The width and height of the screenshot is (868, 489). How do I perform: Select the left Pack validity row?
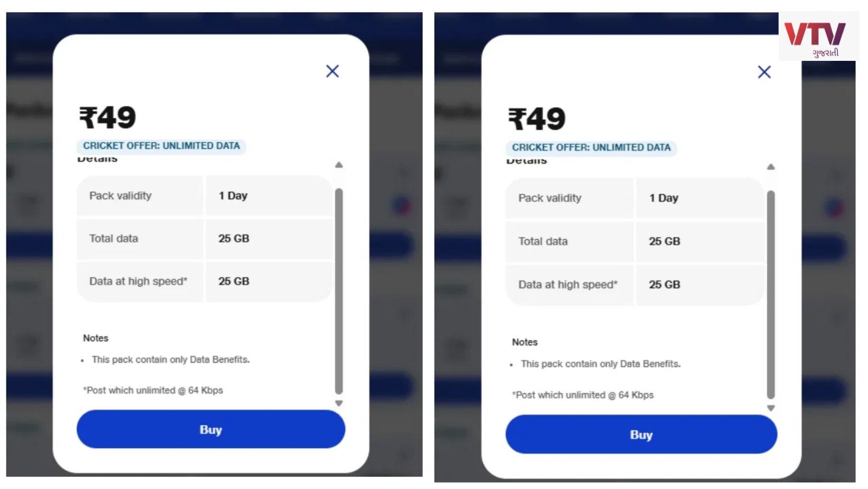click(x=204, y=196)
